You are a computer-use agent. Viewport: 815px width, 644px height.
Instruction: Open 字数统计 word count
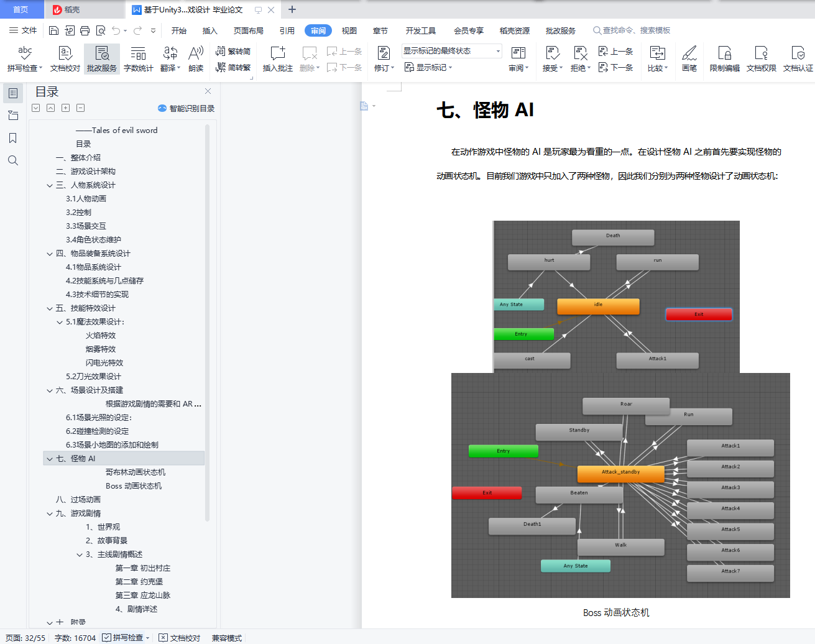pos(138,59)
